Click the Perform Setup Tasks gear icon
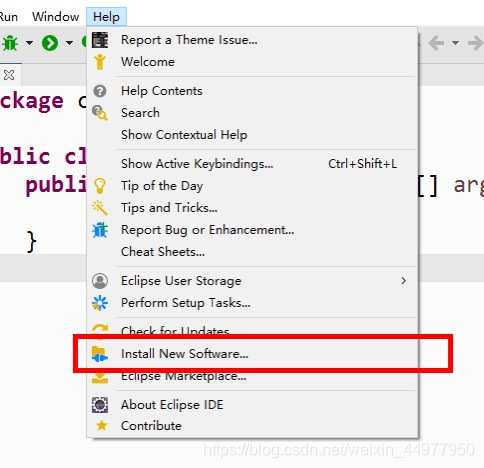 100,303
